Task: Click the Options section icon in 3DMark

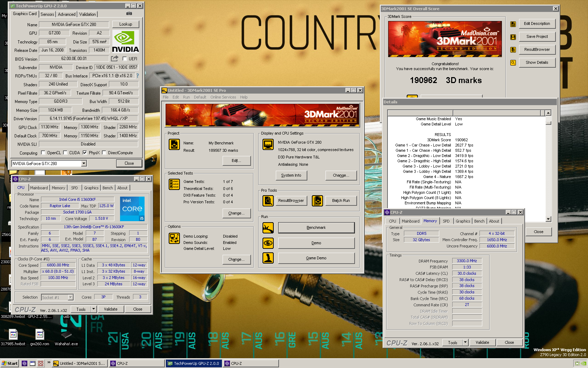Action: [x=174, y=238]
